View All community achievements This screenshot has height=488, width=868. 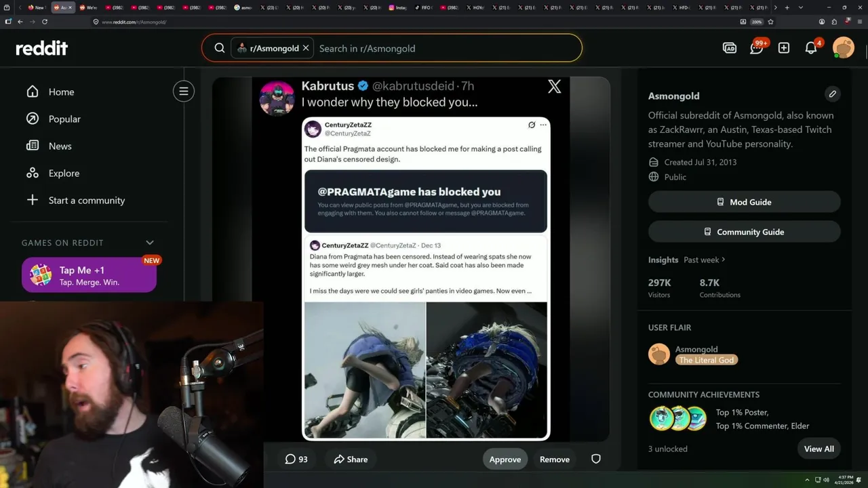819,449
